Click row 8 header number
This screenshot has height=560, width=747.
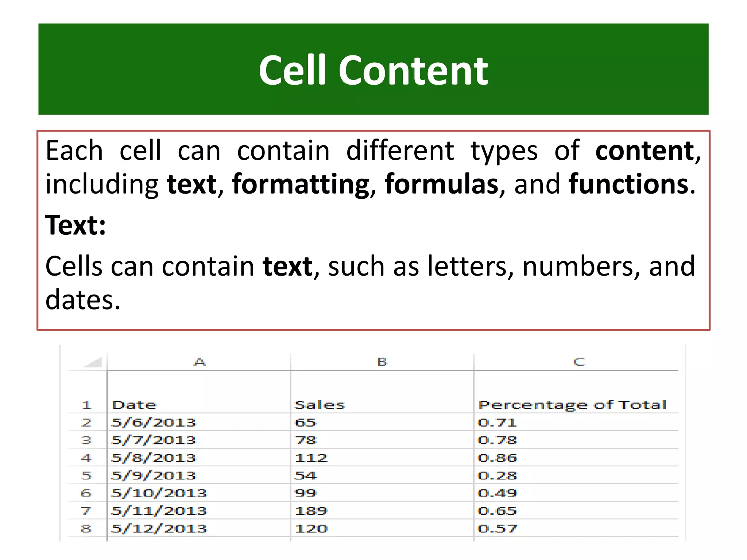click(x=86, y=529)
